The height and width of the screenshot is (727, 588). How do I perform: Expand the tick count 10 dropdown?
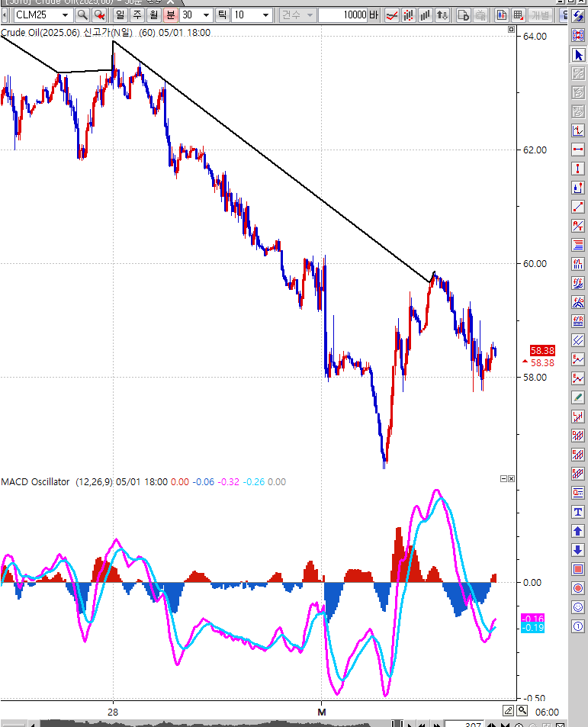(265, 14)
